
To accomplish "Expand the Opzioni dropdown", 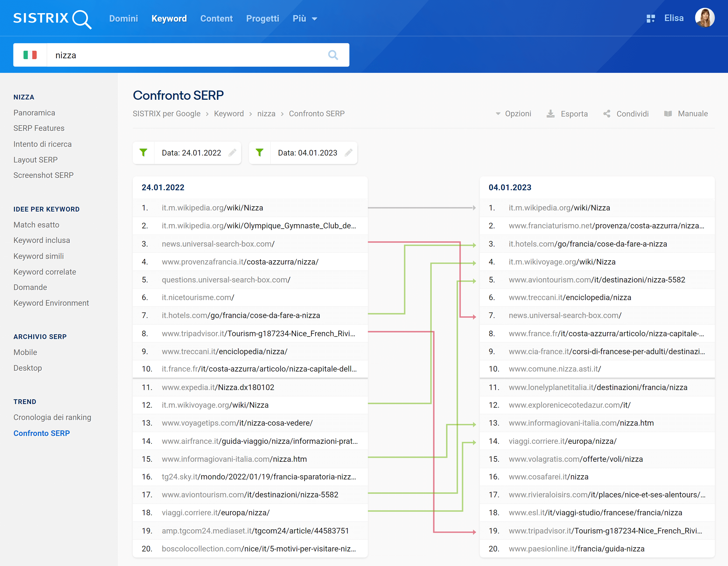I will click(514, 114).
